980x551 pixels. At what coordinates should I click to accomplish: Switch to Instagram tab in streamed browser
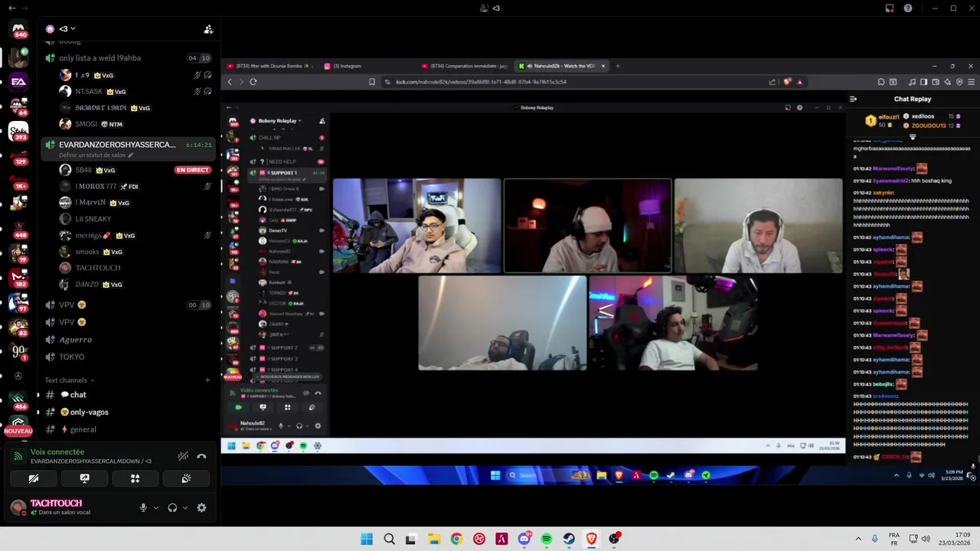click(342, 66)
